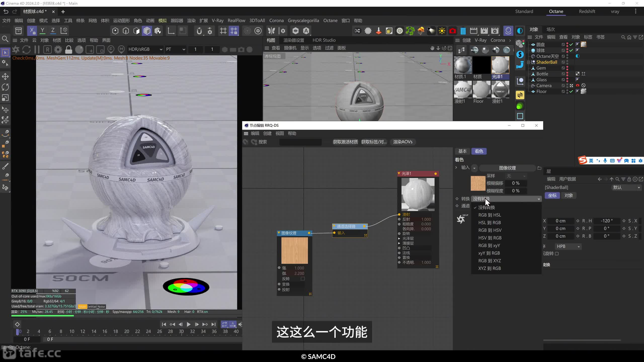Click the green render progress bar
Viewport: 644px width, 362px height.
43,315
